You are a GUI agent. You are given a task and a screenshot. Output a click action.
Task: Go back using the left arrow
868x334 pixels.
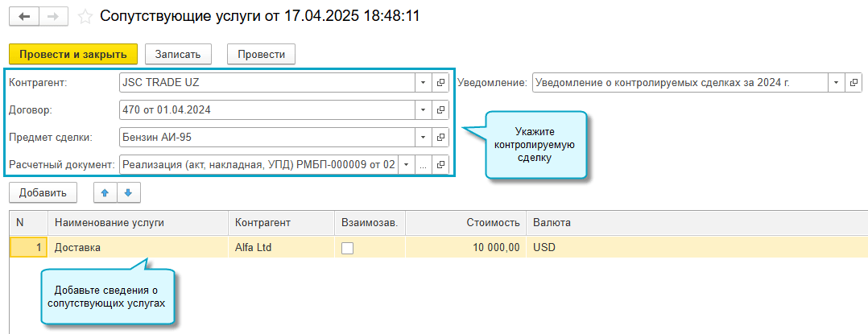[24, 16]
